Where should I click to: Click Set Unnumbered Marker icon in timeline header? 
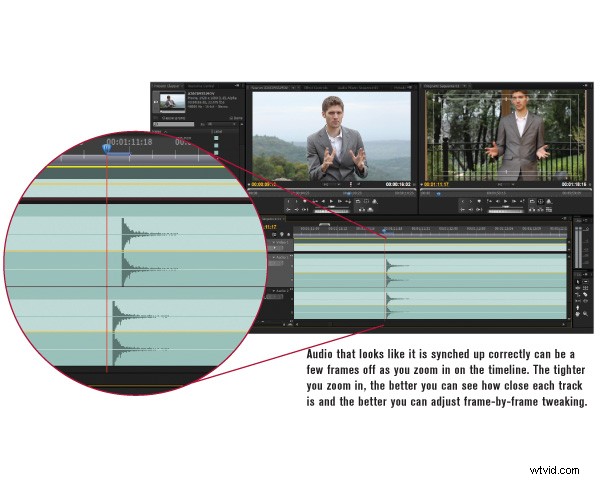click(289, 234)
